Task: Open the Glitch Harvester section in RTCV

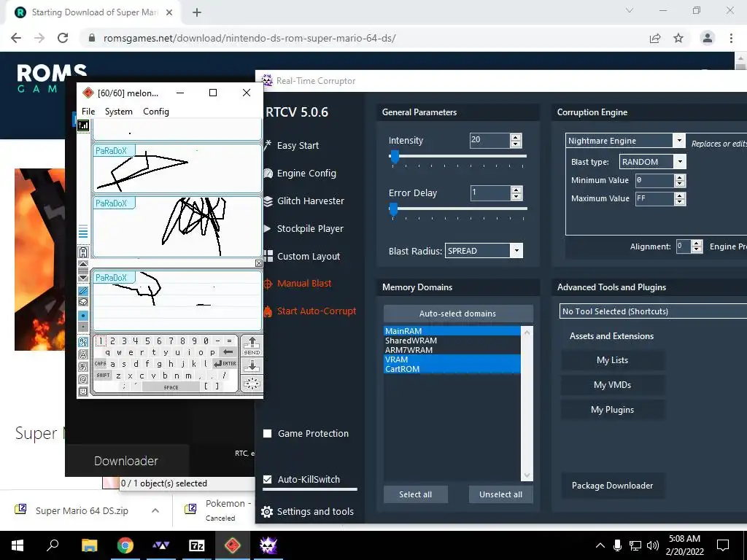Action: pyautogui.click(x=304, y=201)
